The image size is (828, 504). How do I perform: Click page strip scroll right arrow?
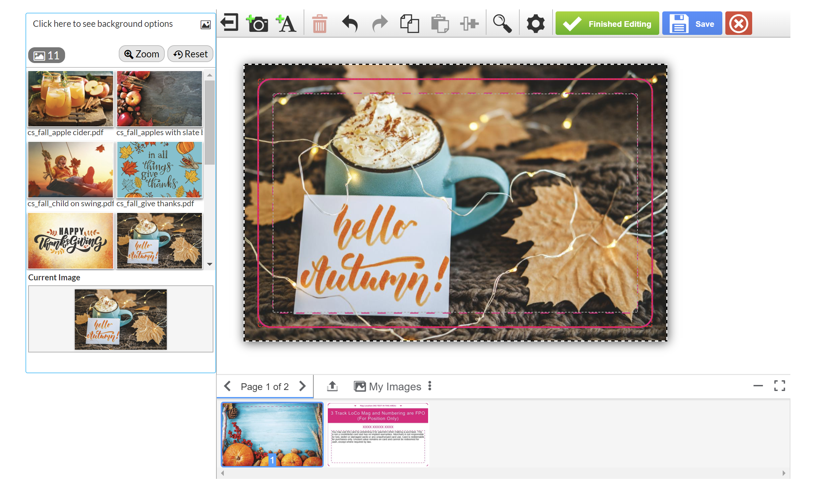tap(784, 473)
